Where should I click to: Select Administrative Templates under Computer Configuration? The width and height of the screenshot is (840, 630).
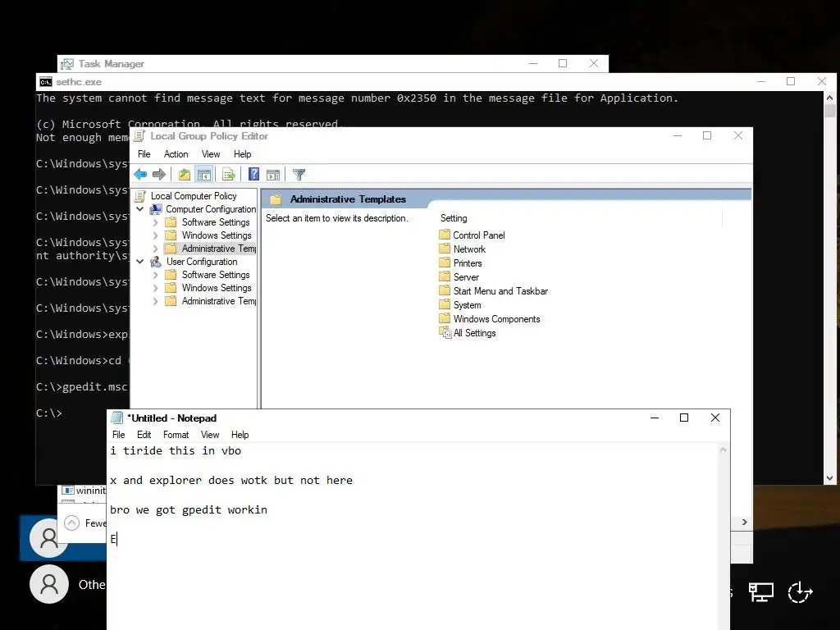click(x=218, y=249)
